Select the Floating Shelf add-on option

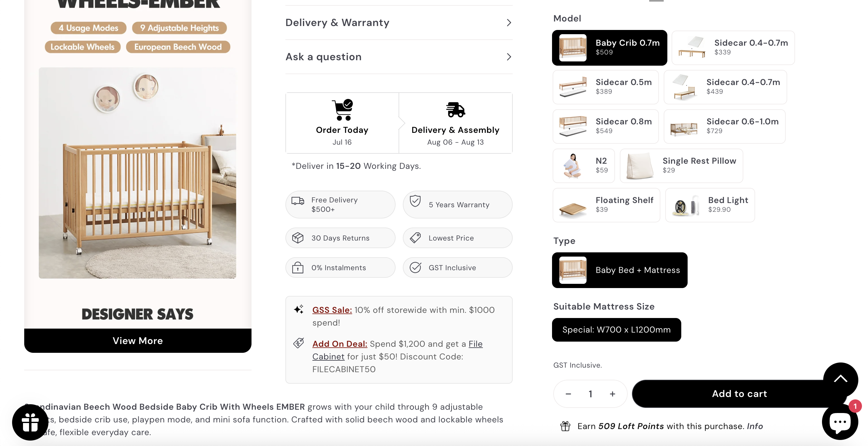coord(606,205)
